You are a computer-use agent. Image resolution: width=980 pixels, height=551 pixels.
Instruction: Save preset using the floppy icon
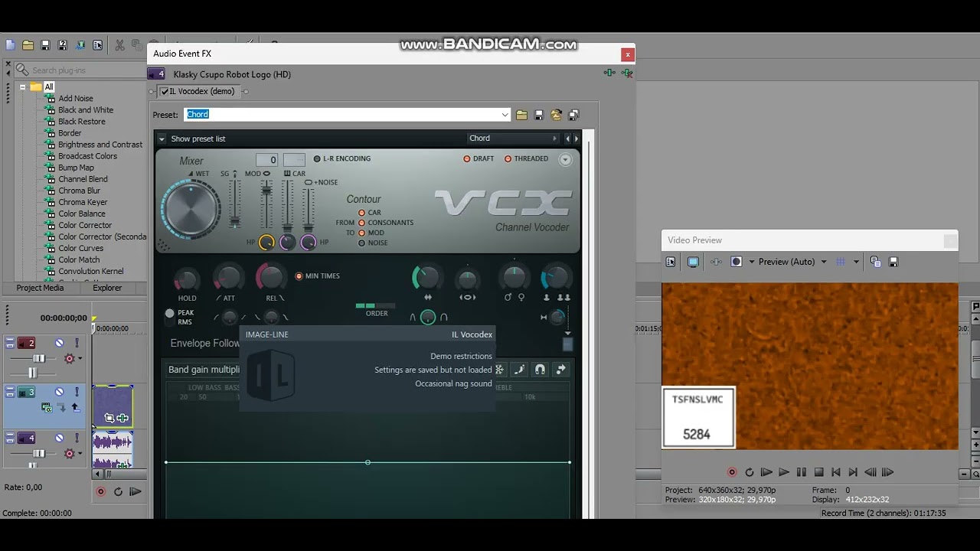[539, 115]
